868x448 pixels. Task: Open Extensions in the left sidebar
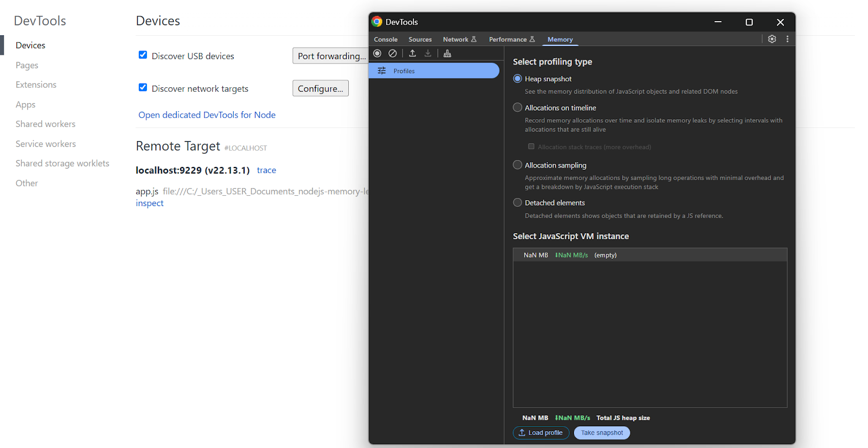tap(36, 85)
